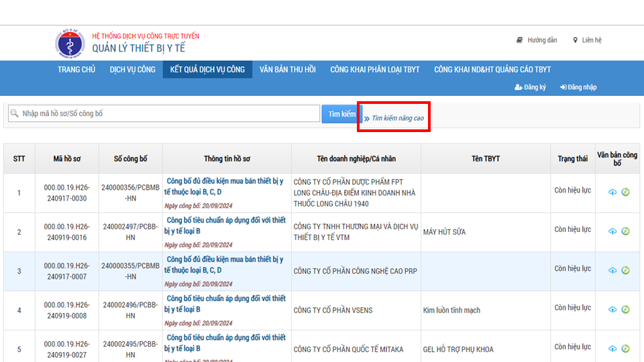
Task: Click cloud download icon in row 1
Action: 612,192
